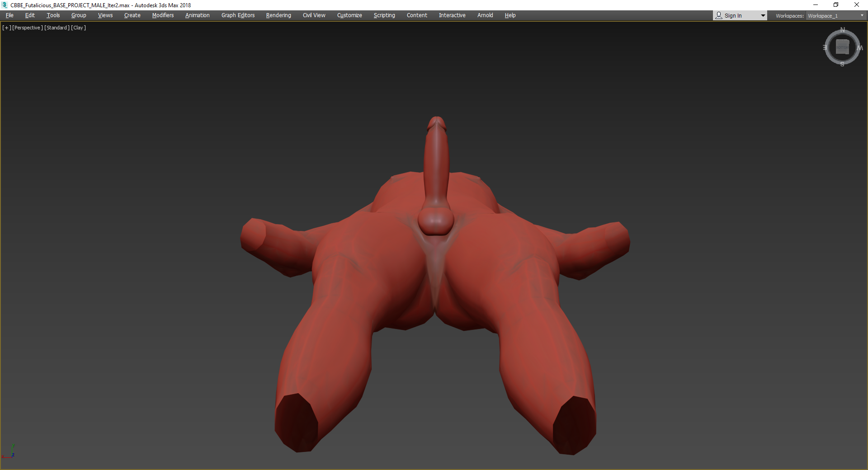This screenshot has height=470, width=868.
Task: Open the Scripting menu
Action: click(384, 15)
